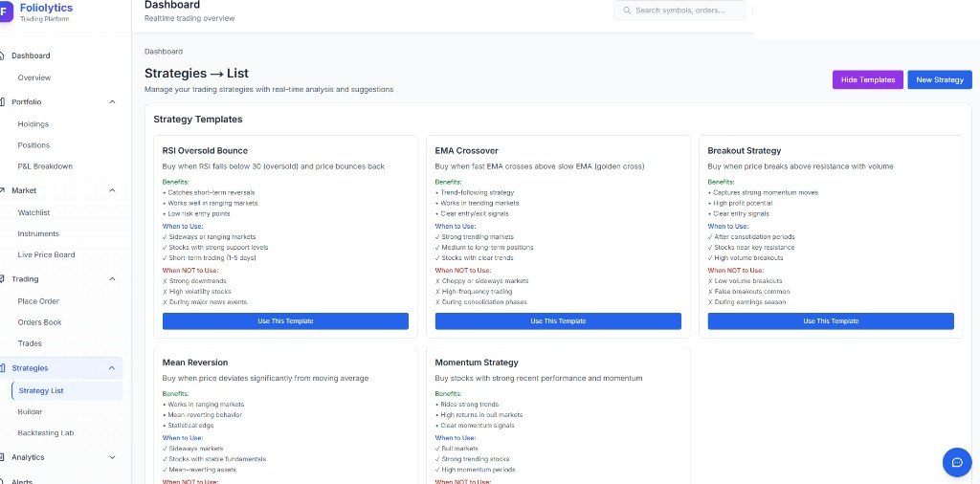
Task: Collapse the Portfolio section chevron
Action: point(113,101)
